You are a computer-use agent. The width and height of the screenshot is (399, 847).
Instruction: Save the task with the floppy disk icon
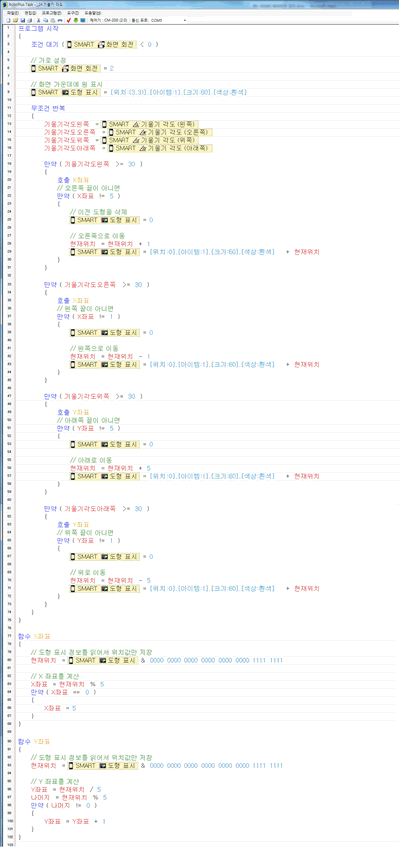point(23,20)
